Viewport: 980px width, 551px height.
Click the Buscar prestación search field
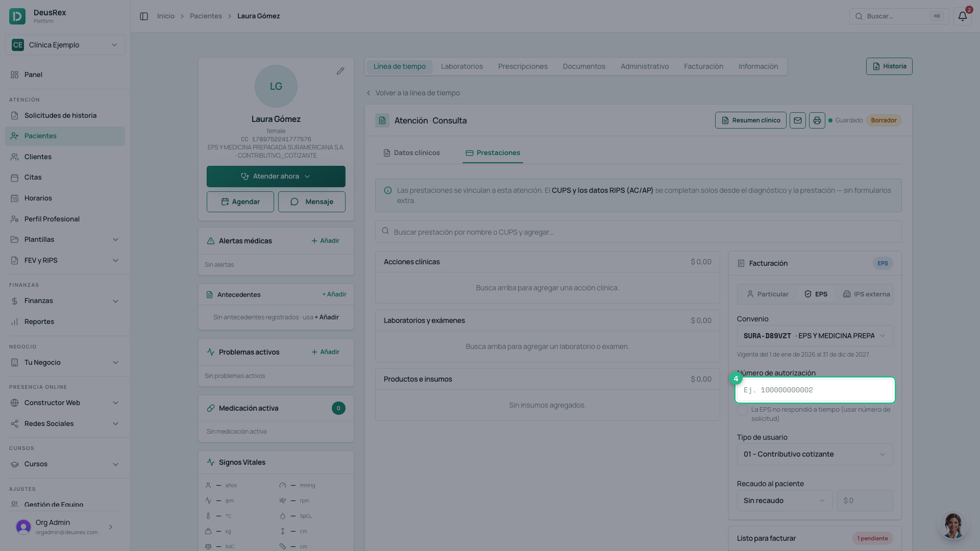638,232
